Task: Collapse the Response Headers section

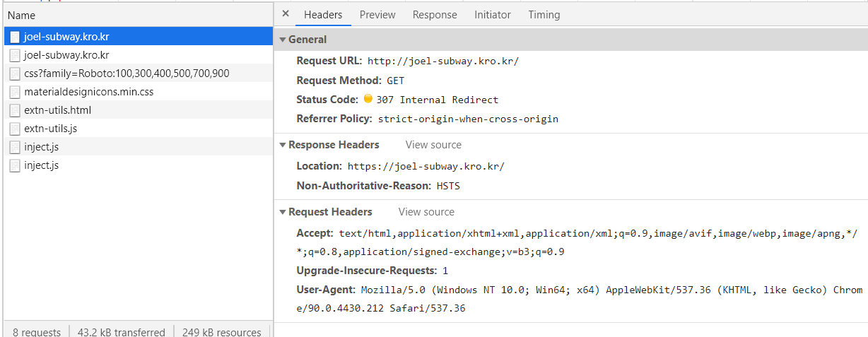Action: coord(283,145)
